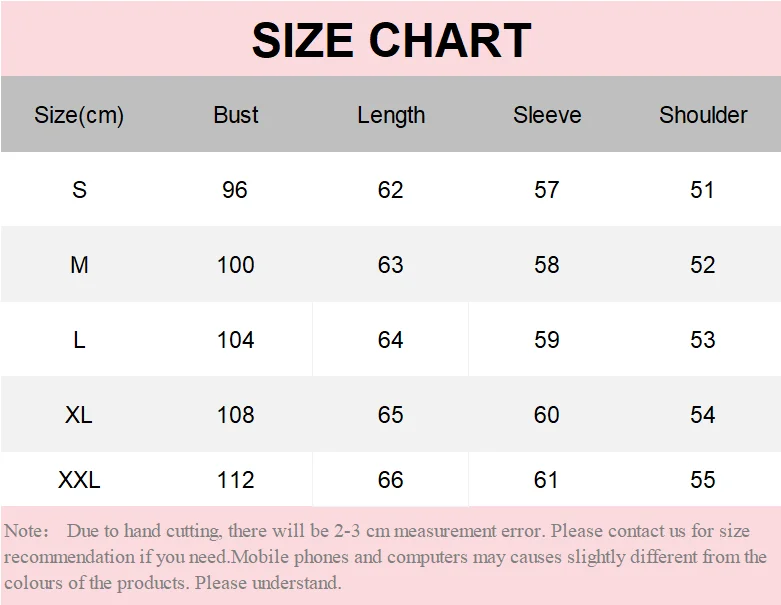Select the shoulder value 52
The height and width of the screenshot is (605, 781).
[x=703, y=264]
